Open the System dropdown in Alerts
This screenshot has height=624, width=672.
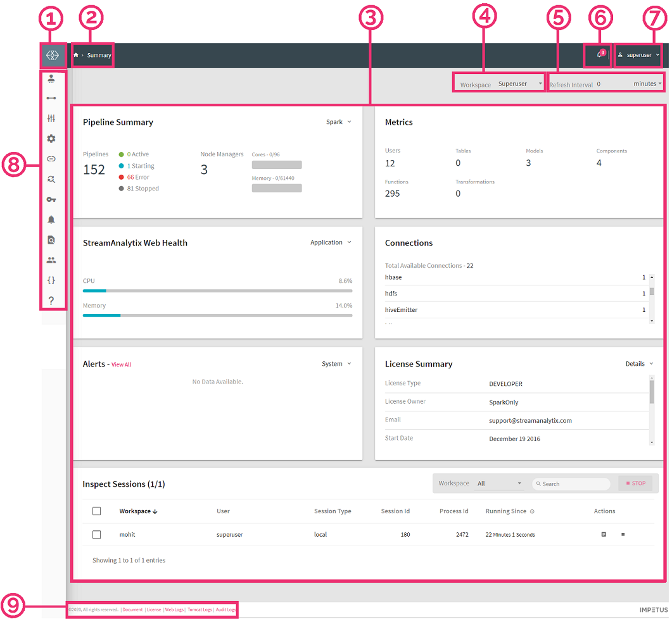pyautogui.click(x=336, y=364)
